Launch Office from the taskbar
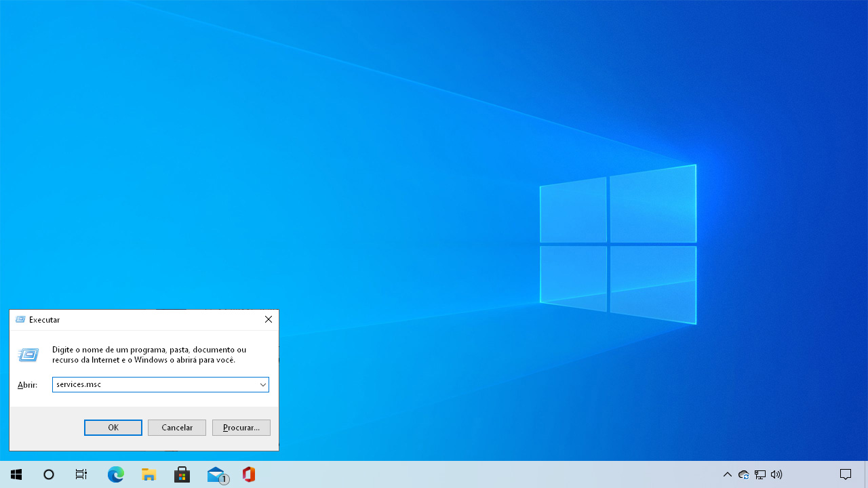The width and height of the screenshot is (868, 488). coord(249,474)
